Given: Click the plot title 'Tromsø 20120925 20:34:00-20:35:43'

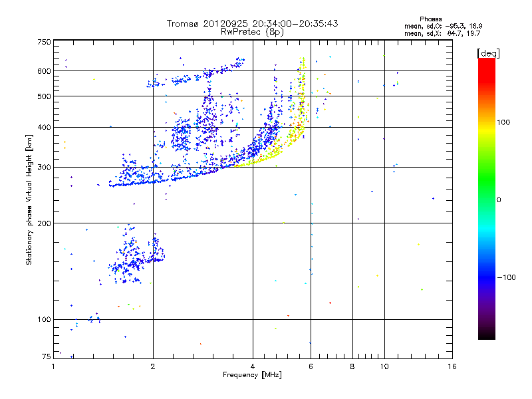Looking at the screenshot, I should 252,23.
